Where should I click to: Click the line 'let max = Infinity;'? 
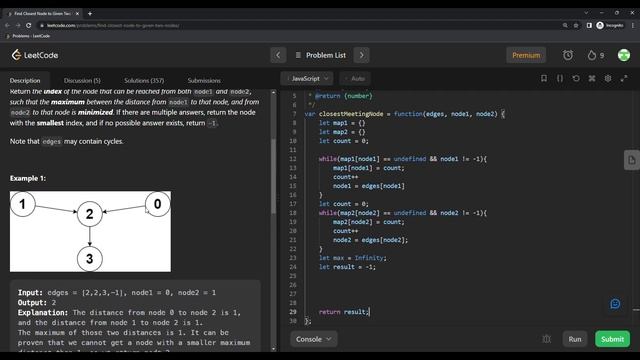pos(352,258)
